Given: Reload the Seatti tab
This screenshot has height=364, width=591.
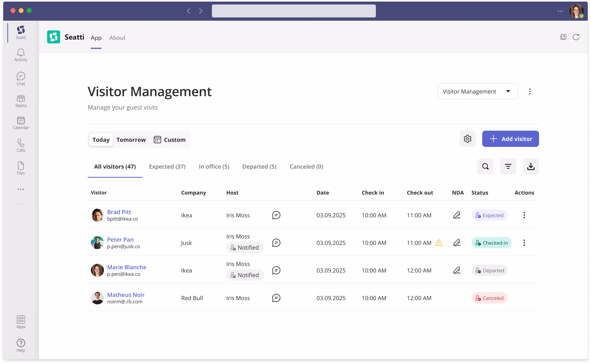Looking at the screenshot, I should click(576, 37).
